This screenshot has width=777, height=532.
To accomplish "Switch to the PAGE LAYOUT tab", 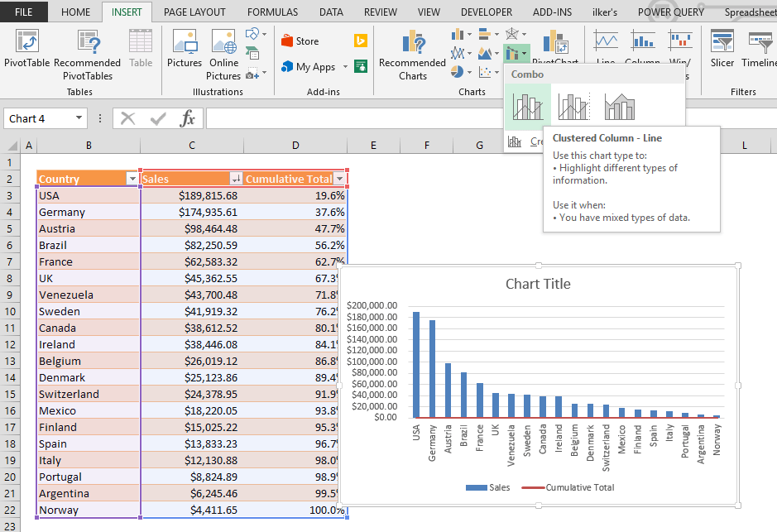I will [194, 12].
